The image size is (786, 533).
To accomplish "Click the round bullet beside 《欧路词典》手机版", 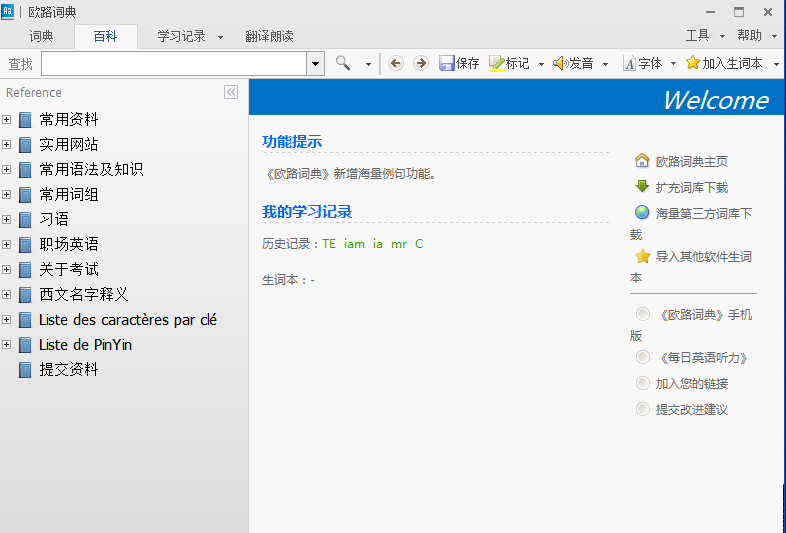I will coord(643,314).
